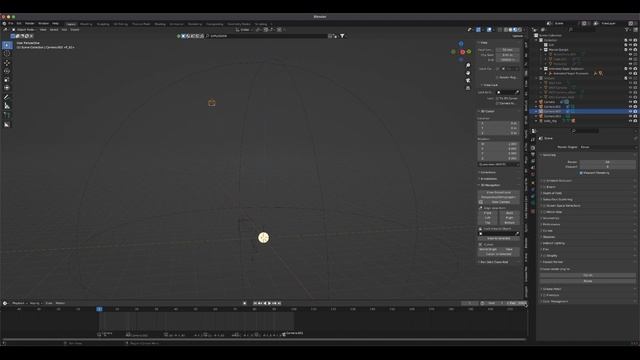Enable the Bloom checkbox

pyautogui.click(x=544, y=187)
